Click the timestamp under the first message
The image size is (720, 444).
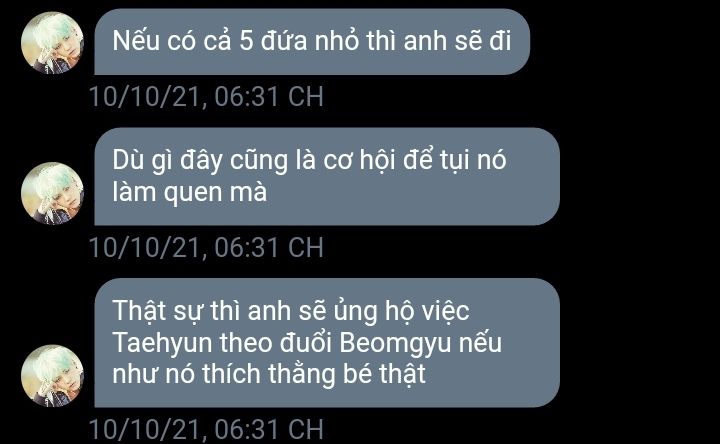[206, 97]
